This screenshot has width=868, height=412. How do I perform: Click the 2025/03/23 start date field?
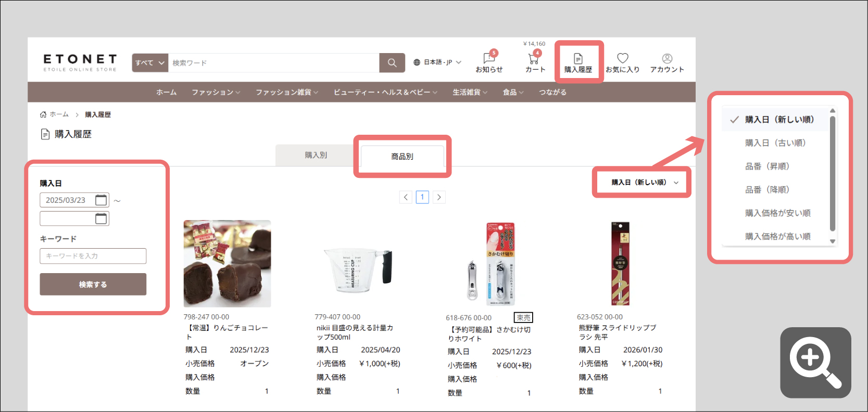click(x=74, y=200)
